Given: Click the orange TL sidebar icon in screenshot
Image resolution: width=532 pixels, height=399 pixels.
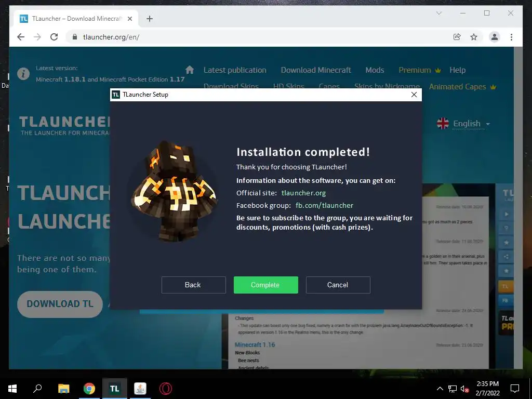Looking at the screenshot, I should (505, 286).
